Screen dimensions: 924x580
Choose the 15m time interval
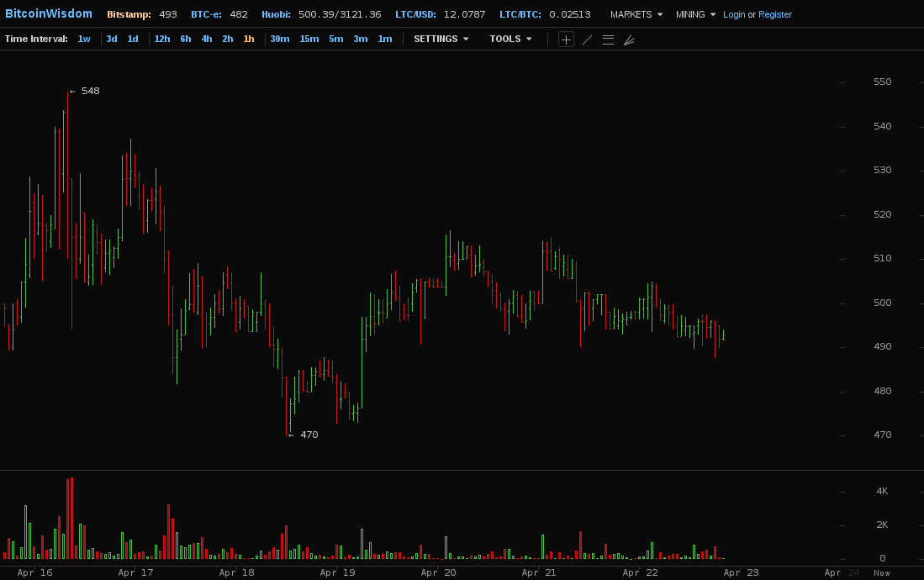click(x=309, y=39)
